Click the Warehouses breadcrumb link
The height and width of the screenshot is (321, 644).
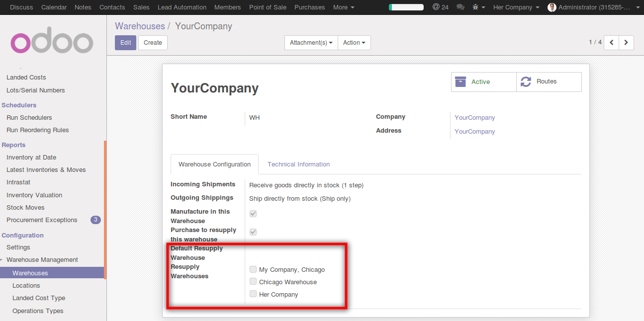[x=140, y=26]
